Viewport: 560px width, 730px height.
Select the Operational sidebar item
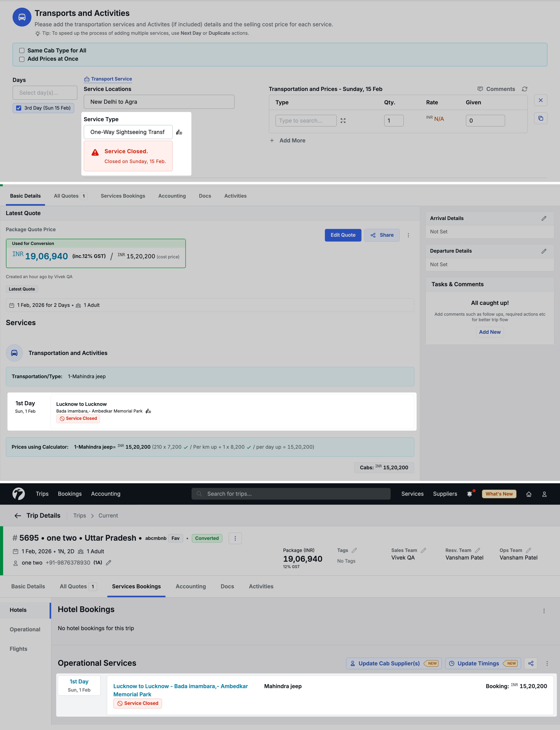tap(25, 629)
